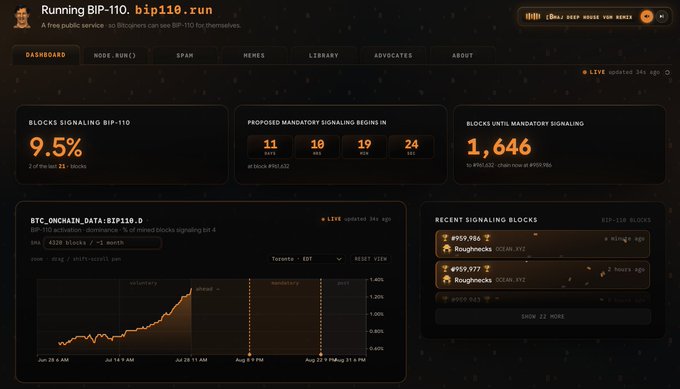The width and height of the screenshot is (680, 389).
Task: Open the Toronto · EDT timezone dropdown
Action: click(306, 259)
